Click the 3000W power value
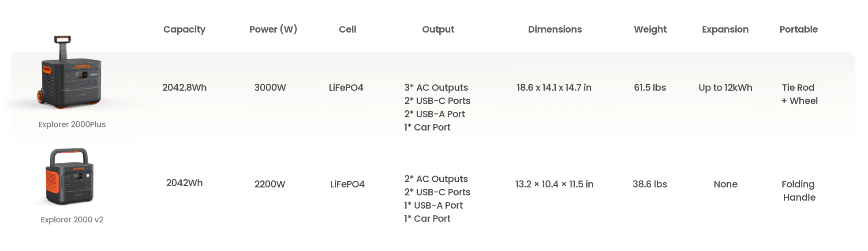Screen dimensions: 868x251 coord(270,88)
